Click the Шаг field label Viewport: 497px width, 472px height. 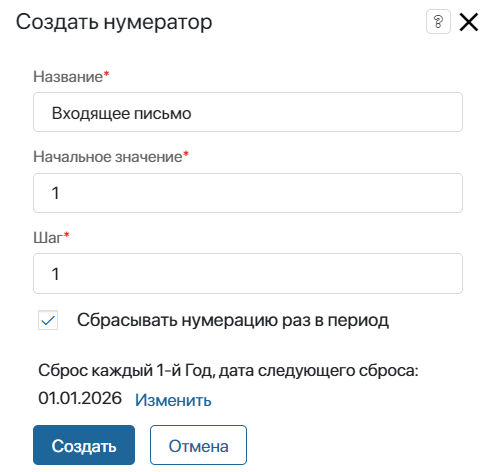tap(48, 238)
